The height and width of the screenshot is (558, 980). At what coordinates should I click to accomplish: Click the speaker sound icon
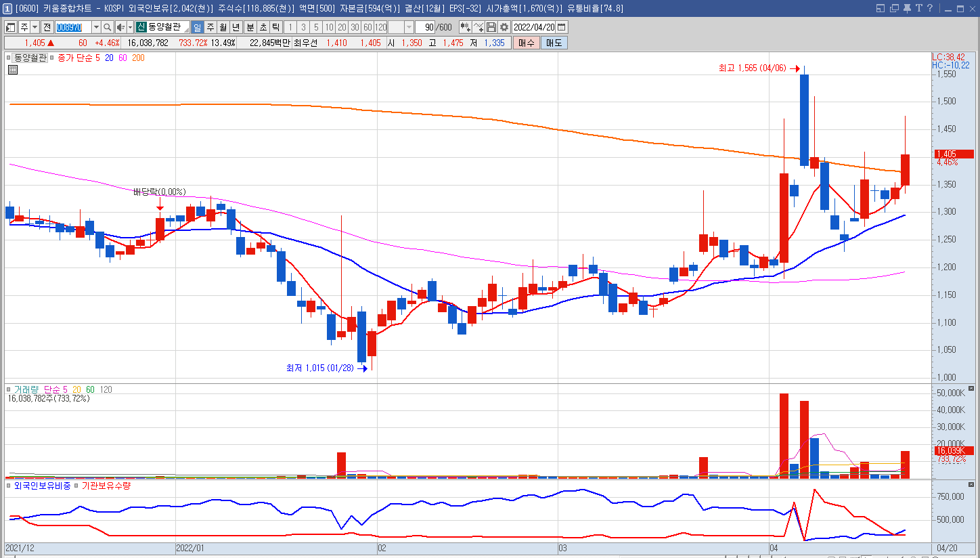[120, 27]
